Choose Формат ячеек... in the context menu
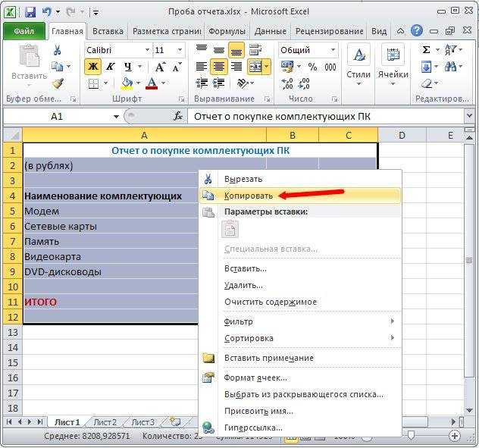This screenshot has height=448, width=479. 299,378
